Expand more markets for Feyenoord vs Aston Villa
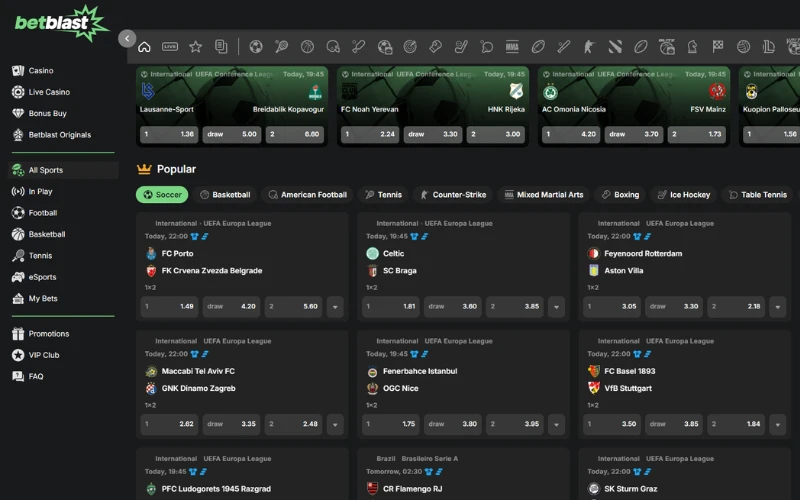Image resolution: width=800 pixels, height=500 pixels. click(x=778, y=307)
